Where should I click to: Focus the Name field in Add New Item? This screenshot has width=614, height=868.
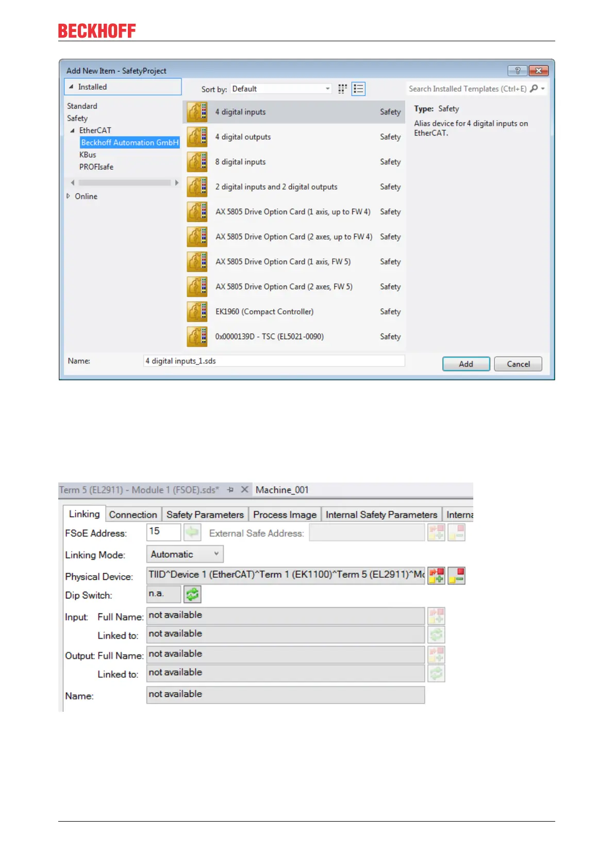pos(274,361)
